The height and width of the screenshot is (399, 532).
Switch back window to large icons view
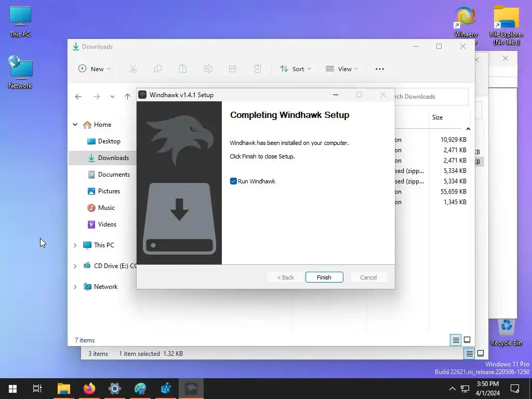481,353
